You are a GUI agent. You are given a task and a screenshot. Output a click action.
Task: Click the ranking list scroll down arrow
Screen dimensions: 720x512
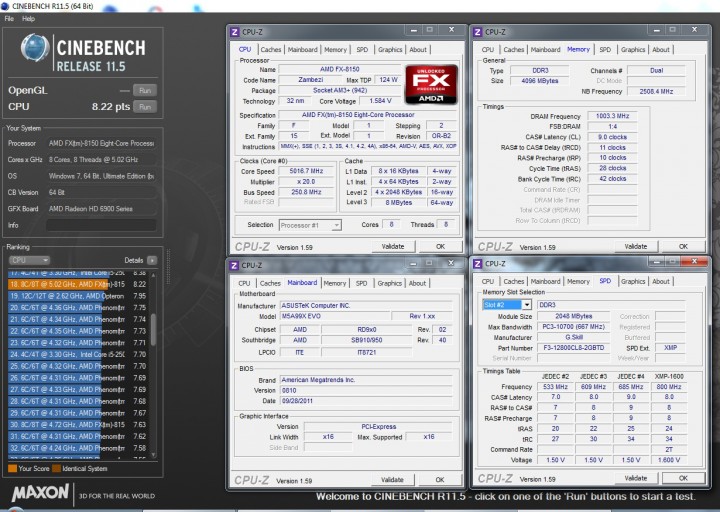[x=153, y=455]
